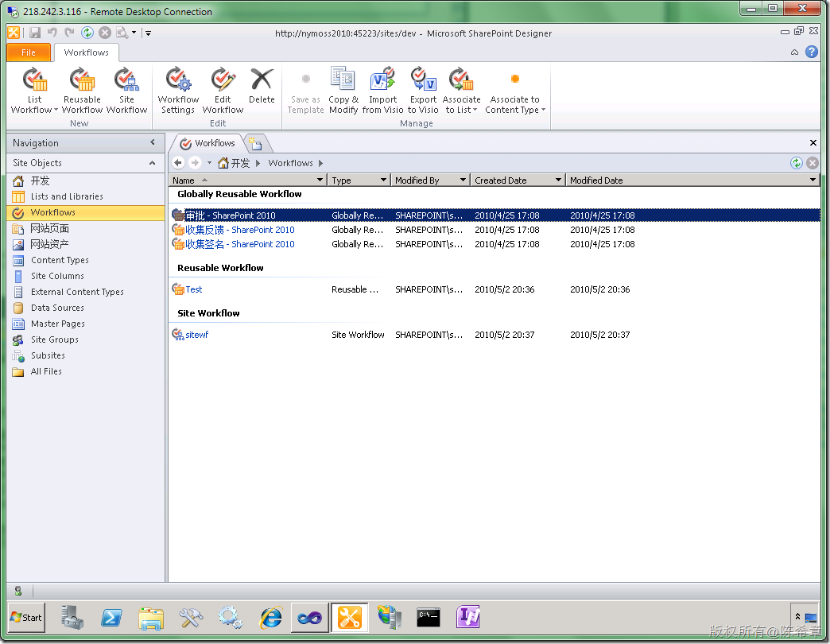
Task: Minimize the ribbon with caret icon
Action: pyautogui.click(x=794, y=52)
